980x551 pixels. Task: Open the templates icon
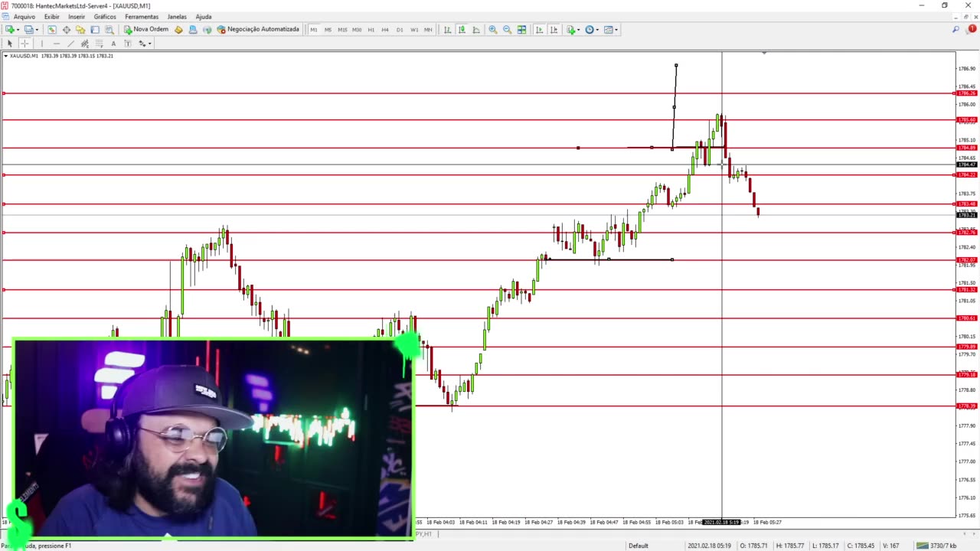coord(608,30)
